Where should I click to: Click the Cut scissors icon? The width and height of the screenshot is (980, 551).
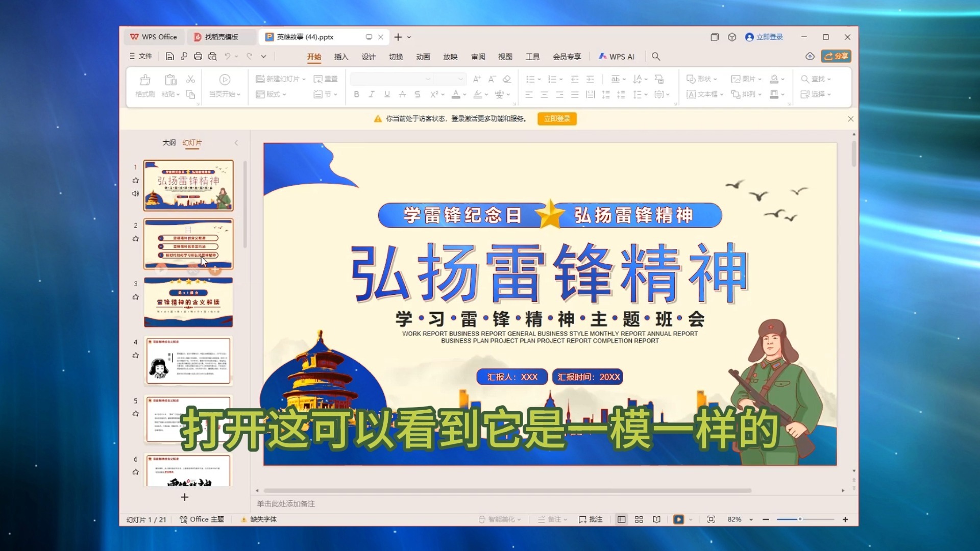coord(190,79)
